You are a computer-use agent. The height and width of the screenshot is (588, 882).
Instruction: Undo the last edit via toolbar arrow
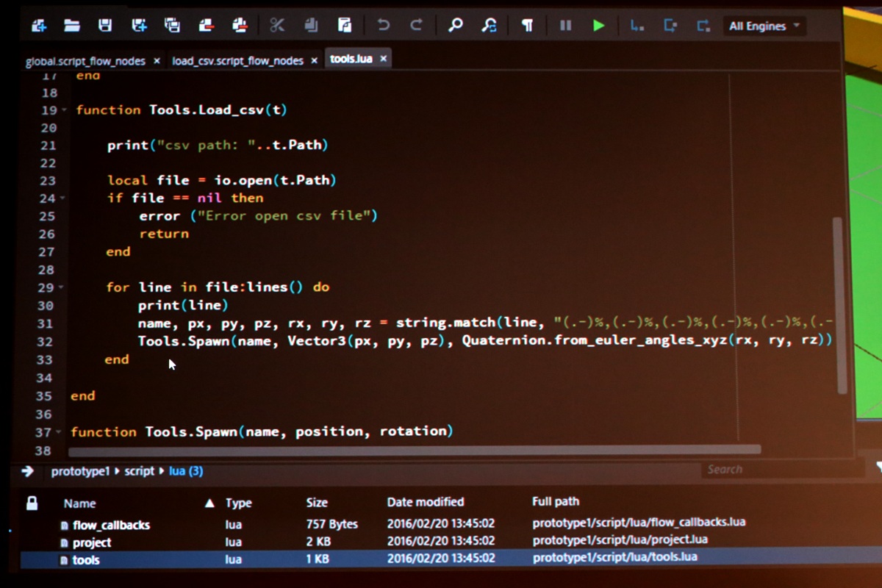point(383,26)
